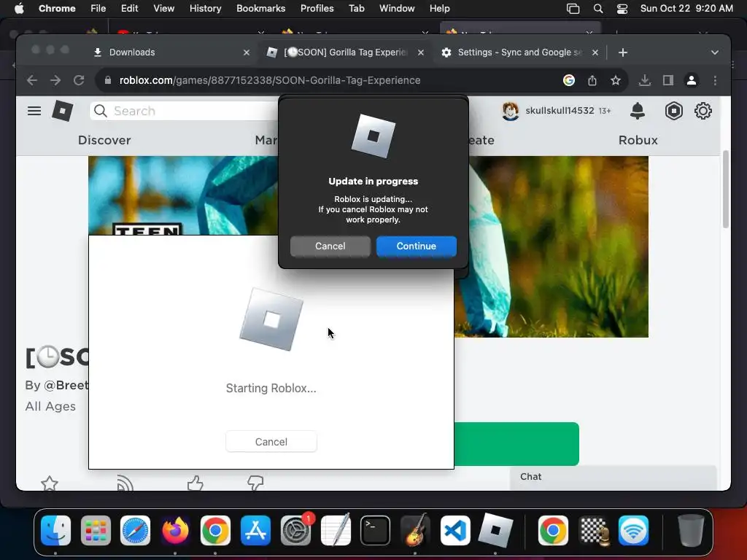Open the Chrome profile avatar
This screenshot has height=560, width=747.
click(x=692, y=80)
